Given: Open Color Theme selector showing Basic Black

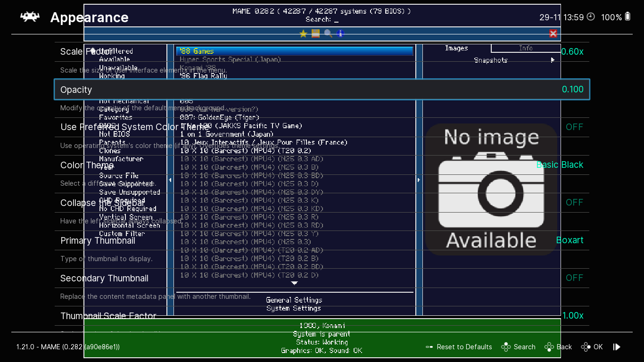Looking at the screenshot, I should pos(560,165).
